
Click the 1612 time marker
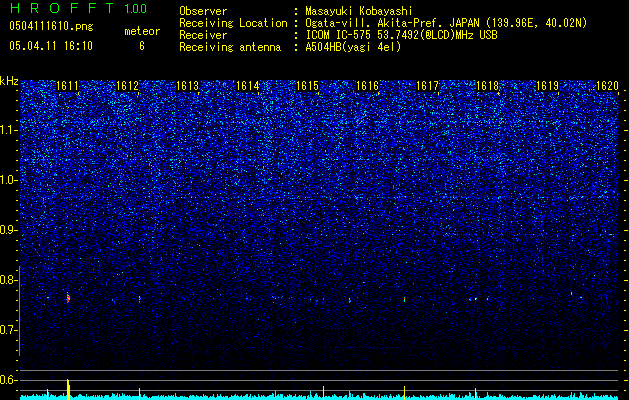pos(128,86)
